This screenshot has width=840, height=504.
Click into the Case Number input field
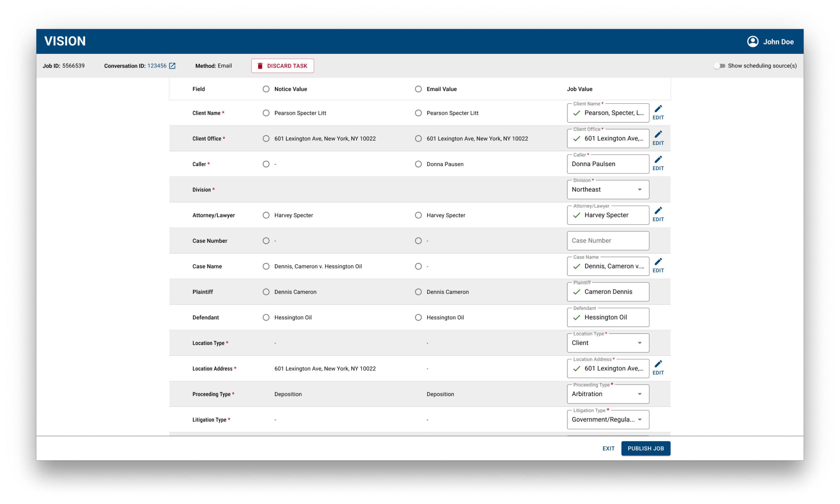(608, 240)
